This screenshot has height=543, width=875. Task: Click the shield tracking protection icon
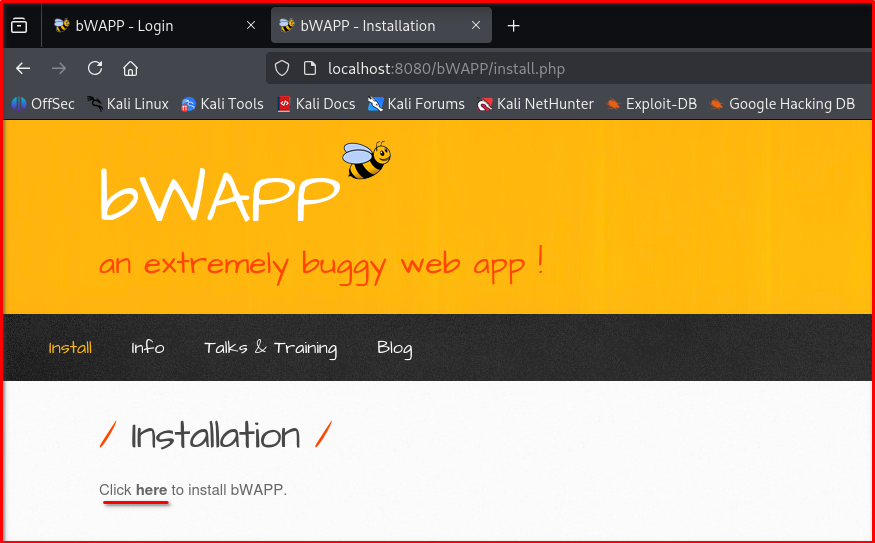[282, 69]
